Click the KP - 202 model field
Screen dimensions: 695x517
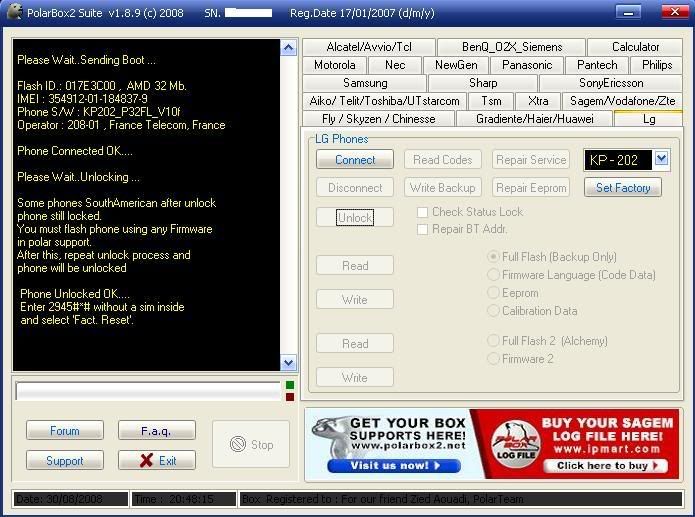pyautogui.click(x=618, y=160)
